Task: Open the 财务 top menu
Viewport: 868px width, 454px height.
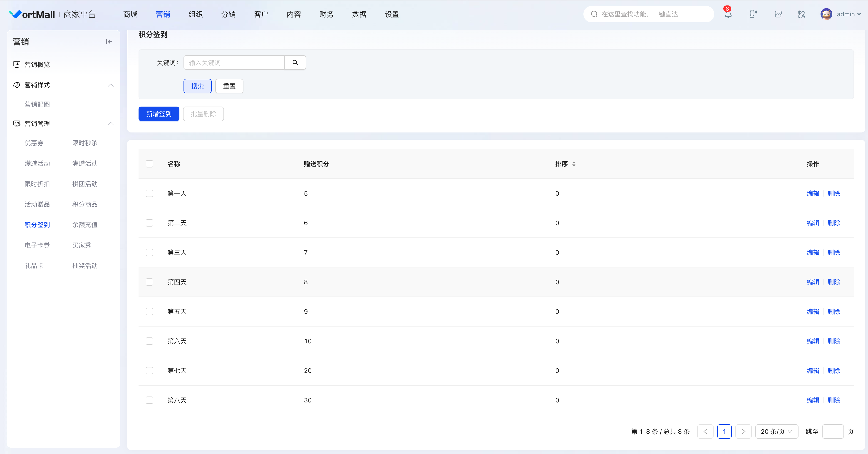Action: [326, 14]
